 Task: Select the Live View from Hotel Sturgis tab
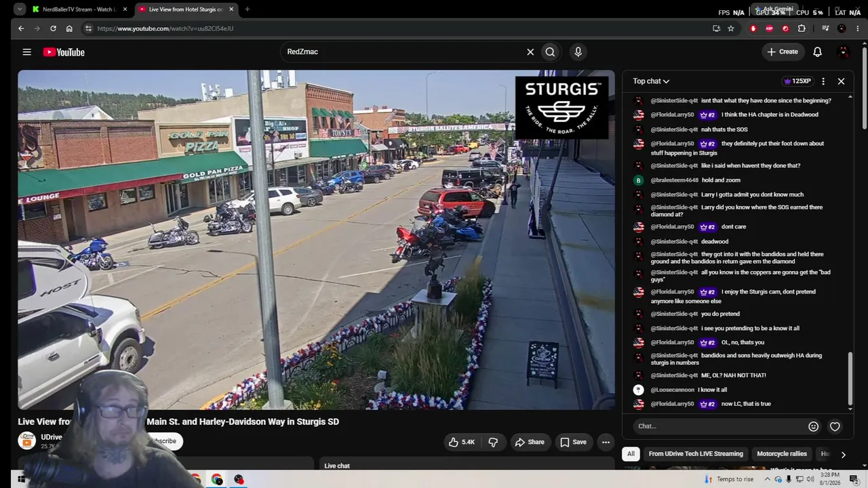[185, 9]
